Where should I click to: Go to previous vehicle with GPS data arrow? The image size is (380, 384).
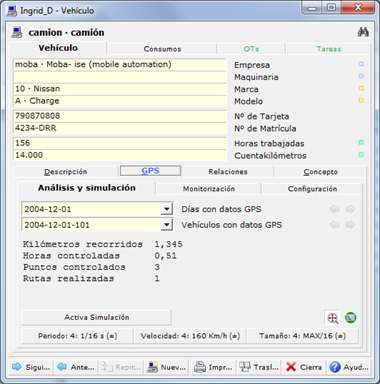click(x=335, y=225)
